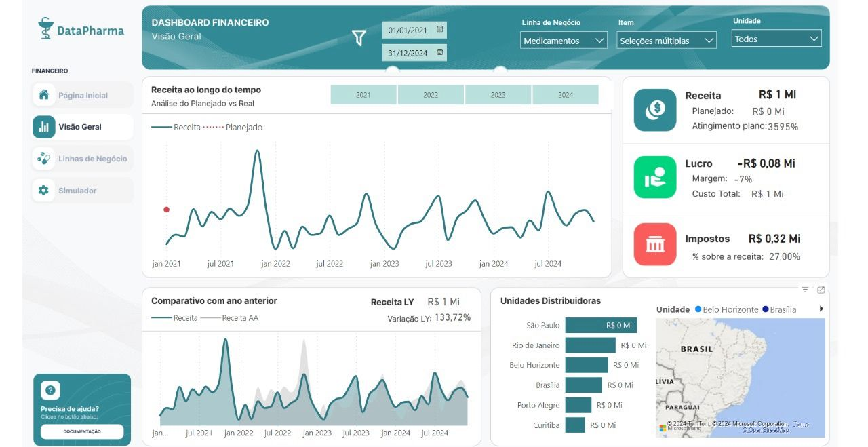Go to Linhas de Negócio page
Image resolution: width=868 pixels, height=447 pixels.
point(92,159)
